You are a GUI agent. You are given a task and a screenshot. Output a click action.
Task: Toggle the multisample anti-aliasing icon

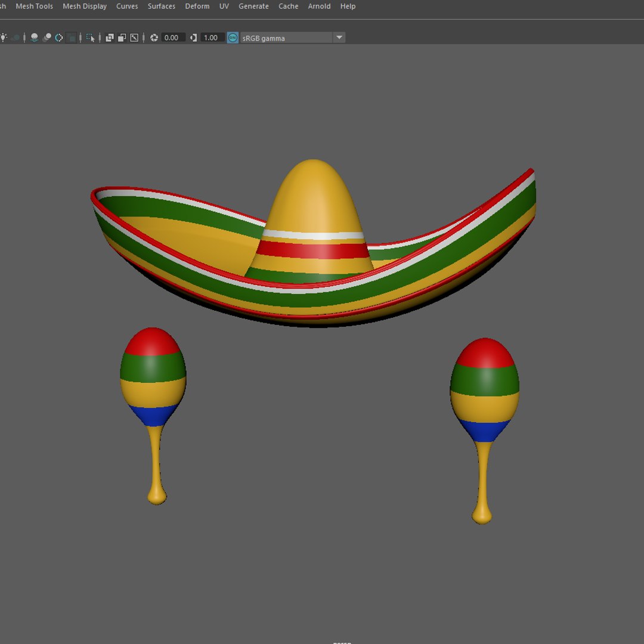point(59,38)
